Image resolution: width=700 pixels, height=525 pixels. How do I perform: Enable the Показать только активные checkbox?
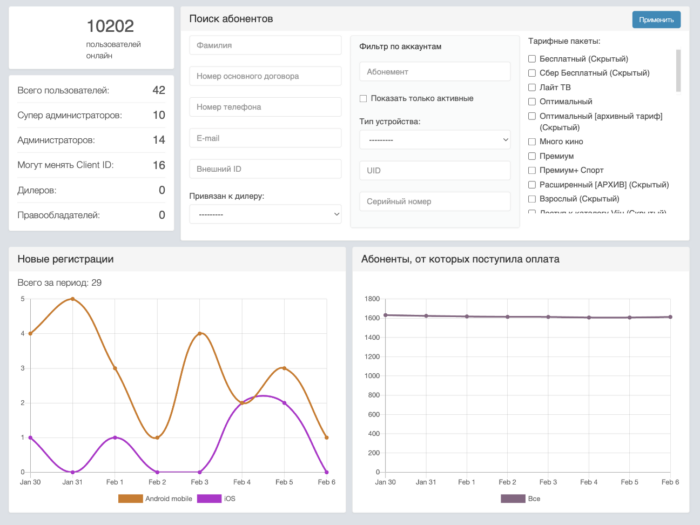point(364,98)
